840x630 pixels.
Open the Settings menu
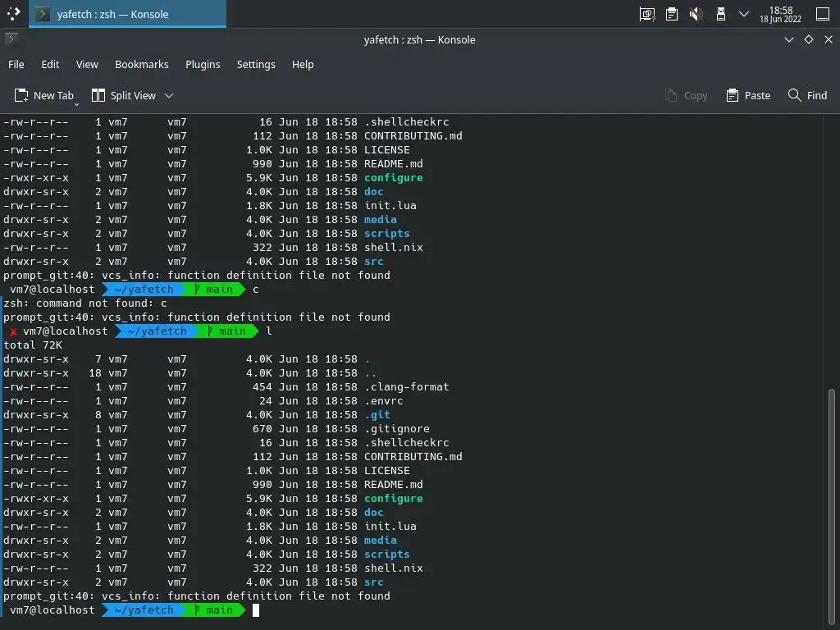pos(256,64)
